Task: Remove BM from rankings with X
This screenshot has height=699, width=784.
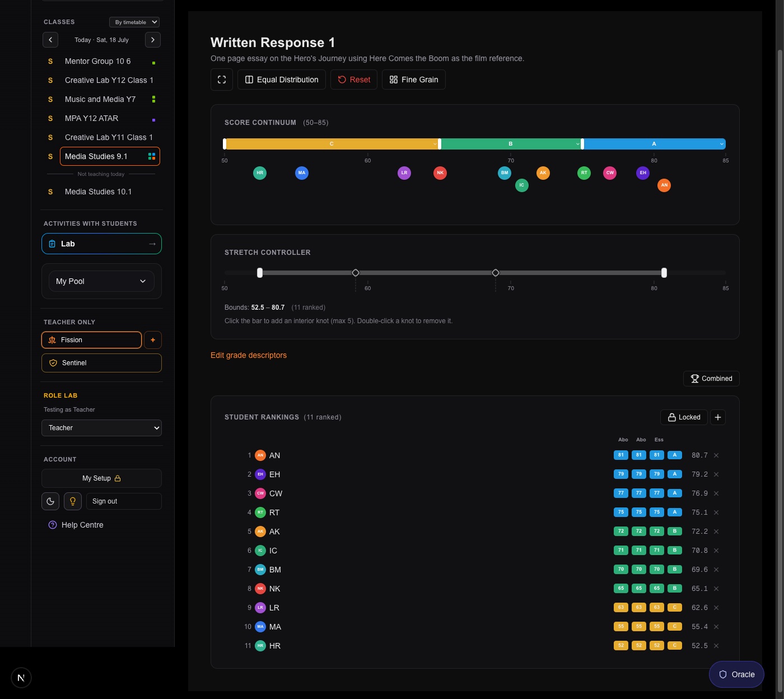Action: coord(716,570)
